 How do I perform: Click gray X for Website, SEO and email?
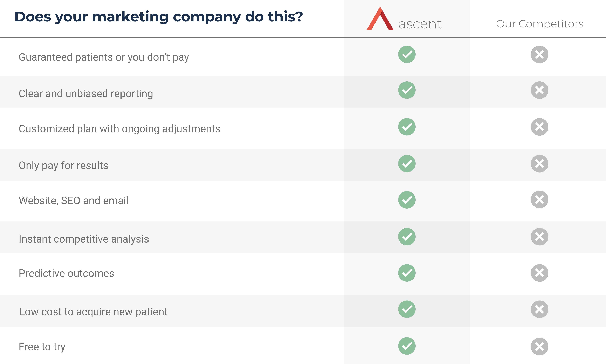pos(539,199)
